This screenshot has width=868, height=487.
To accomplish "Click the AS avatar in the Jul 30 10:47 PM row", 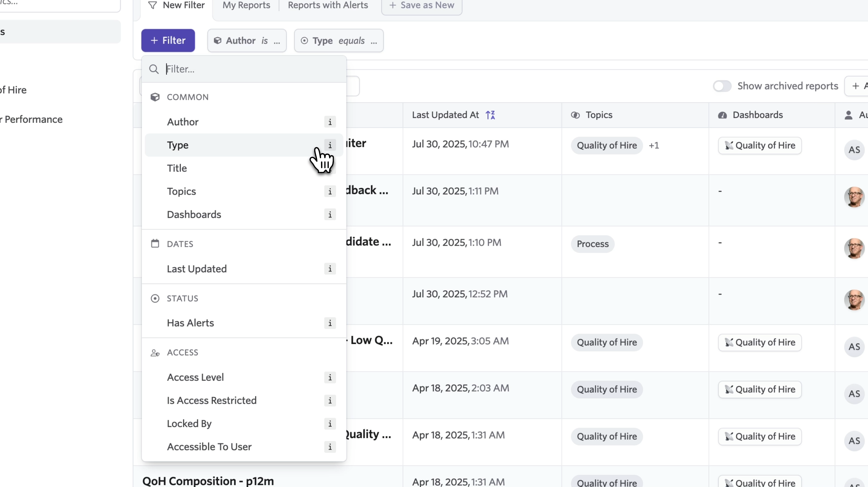I will click(854, 150).
